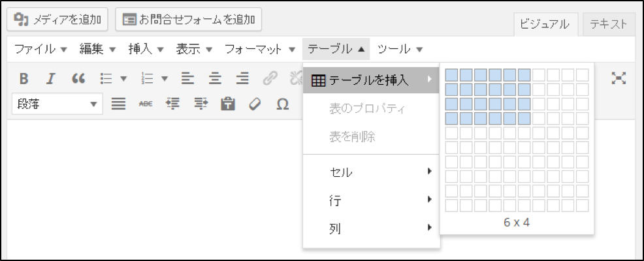Switch to the テキスト tab

(x=608, y=24)
